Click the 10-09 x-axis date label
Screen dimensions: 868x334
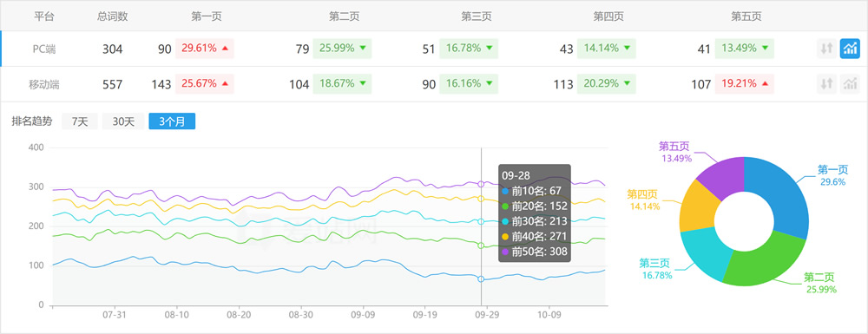[x=549, y=314]
